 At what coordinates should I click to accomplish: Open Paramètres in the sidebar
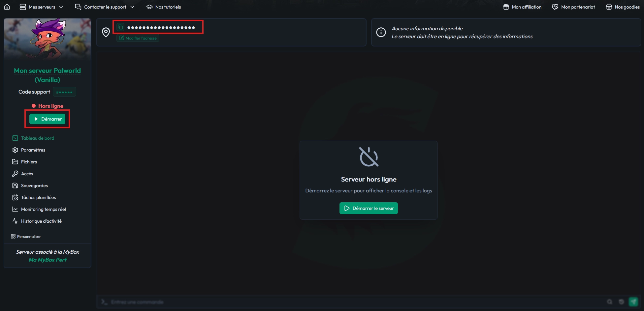click(33, 150)
